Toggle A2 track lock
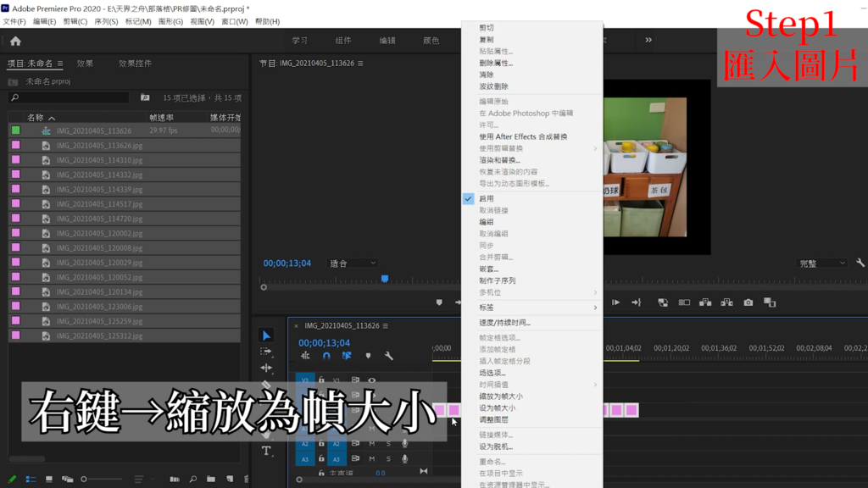This screenshot has height=488, width=868. coord(321,443)
